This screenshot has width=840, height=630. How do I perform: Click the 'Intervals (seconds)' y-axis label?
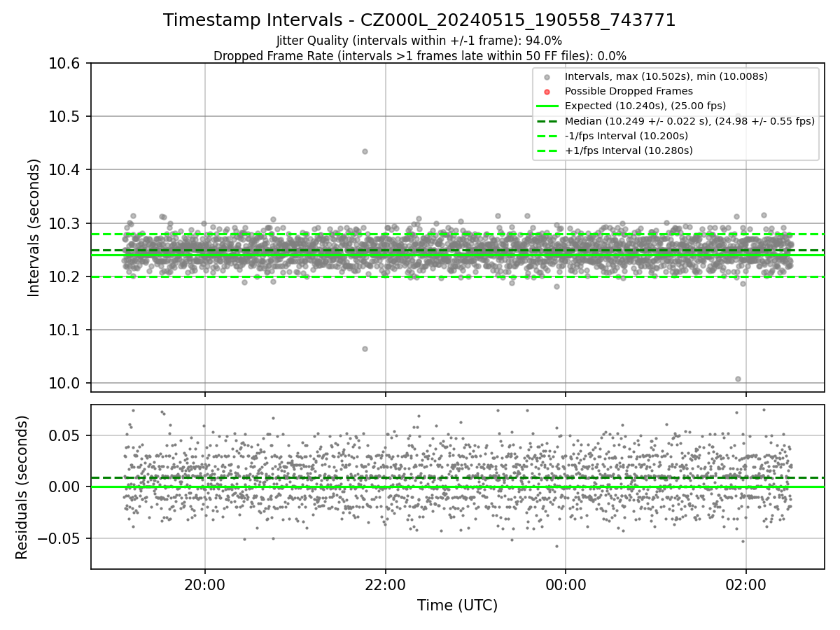[x=34, y=227]
